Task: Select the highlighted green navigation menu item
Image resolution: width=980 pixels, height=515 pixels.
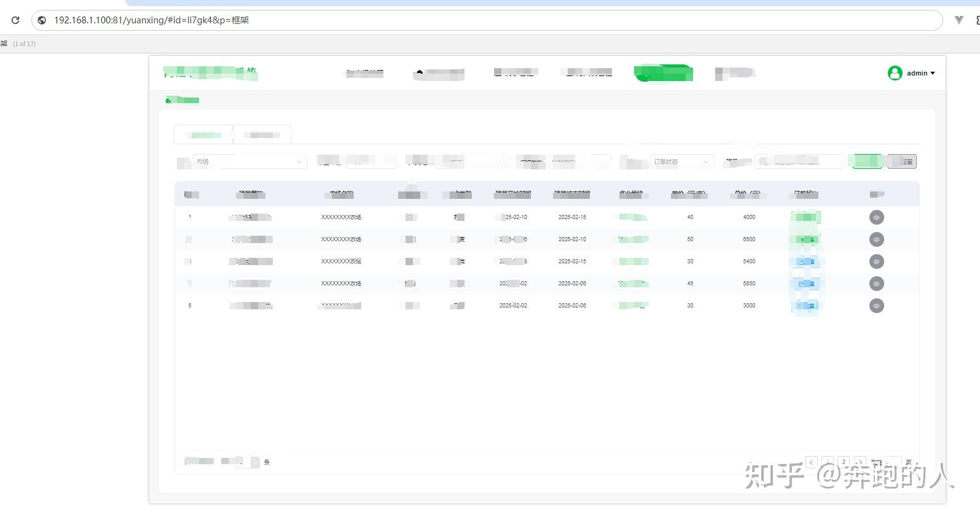Action: (x=664, y=73)
